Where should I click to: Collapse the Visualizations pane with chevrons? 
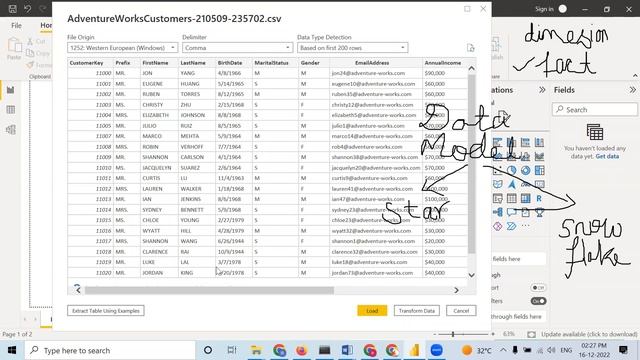pos(542,90)
